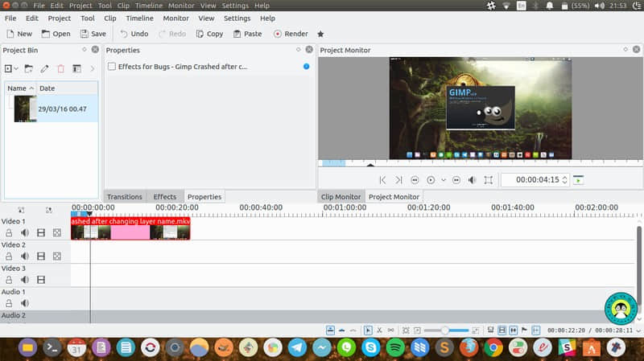
Task: Click the monitor volume speaker icon
Action: point(473,180)
